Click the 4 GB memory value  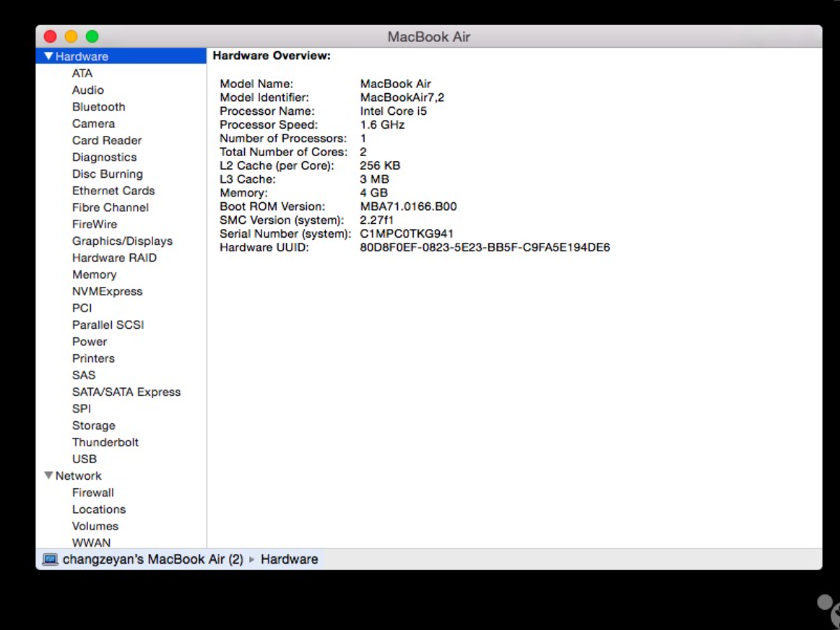pos(373,193)
